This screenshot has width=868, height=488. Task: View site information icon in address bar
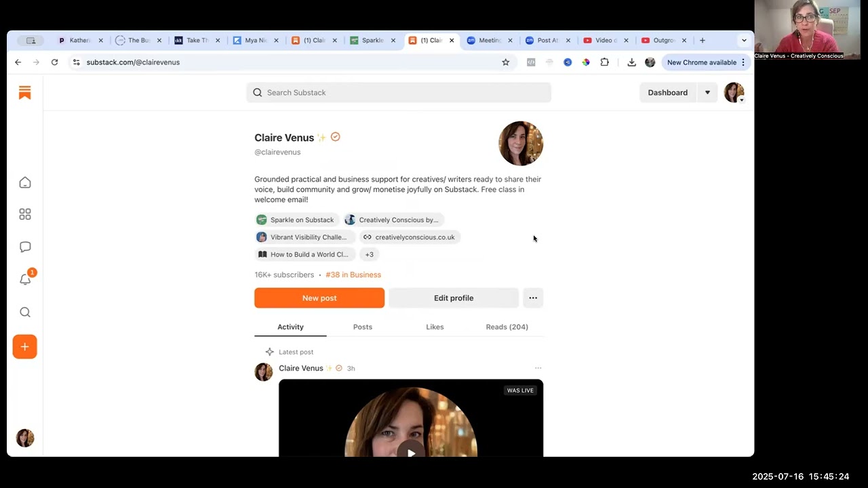pyautogui.click(x=77, y=62)
